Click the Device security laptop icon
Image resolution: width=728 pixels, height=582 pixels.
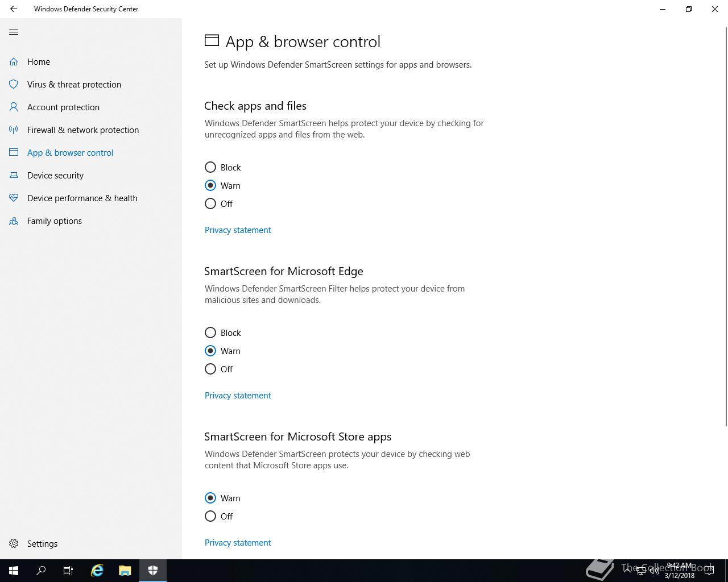(14, 175)
